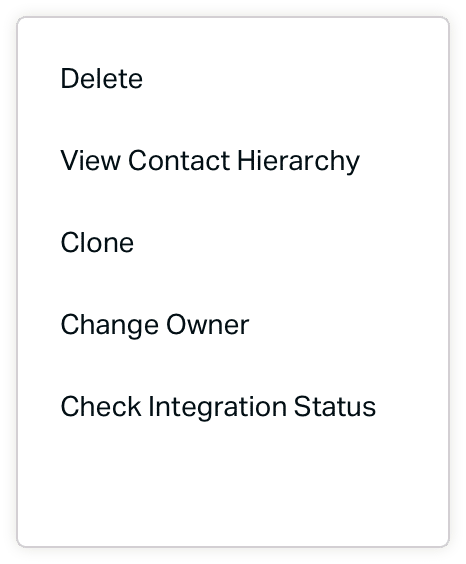Run the integration status check

pyautogui.click(x=233, y=406)
